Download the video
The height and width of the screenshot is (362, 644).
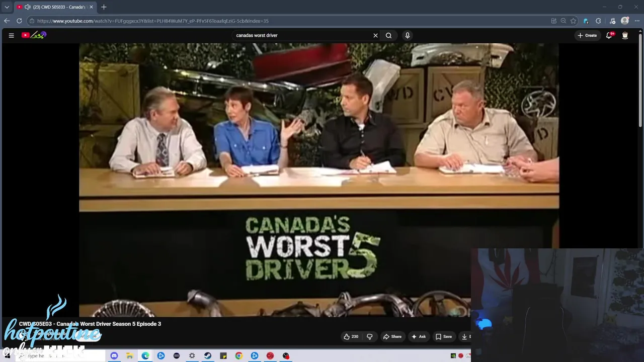tap(465, 336)
